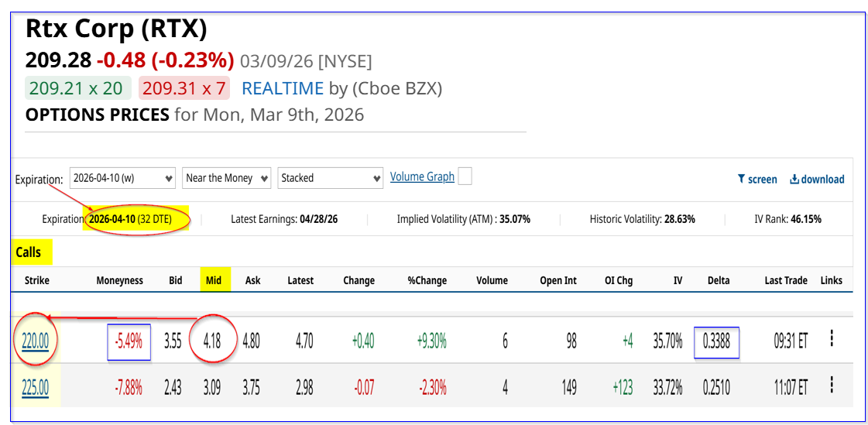Open links menu for 220.00 strike row
The width and height of the screenshot is (868, 425).
click(x=832, y=339)
